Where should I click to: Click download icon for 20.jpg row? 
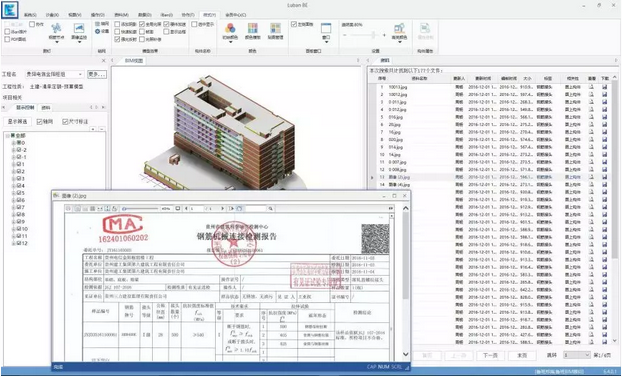[x=604, y=125]
